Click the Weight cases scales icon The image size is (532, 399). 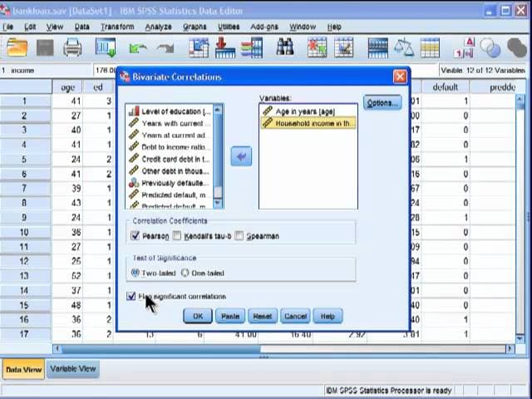click(x=404, y=47)
